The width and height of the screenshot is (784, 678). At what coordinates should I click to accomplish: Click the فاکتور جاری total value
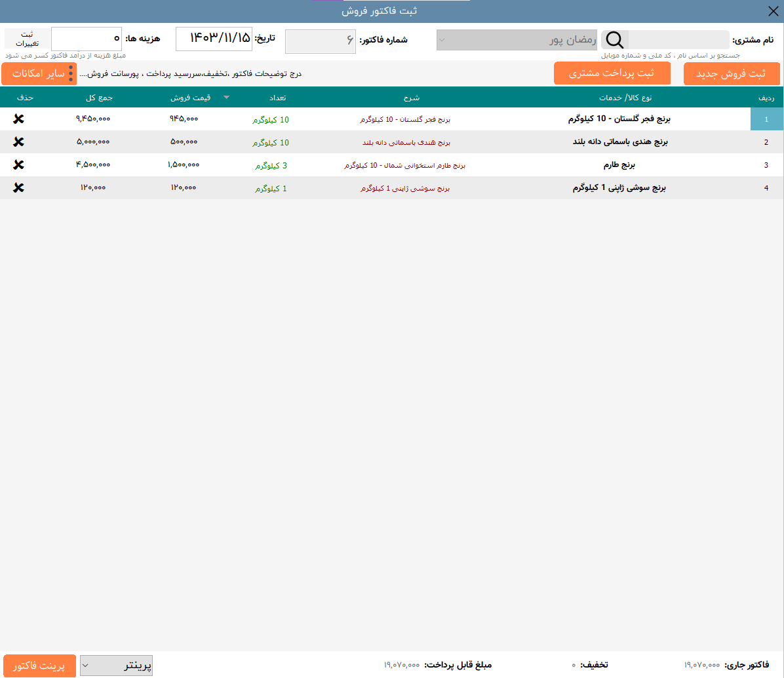tap(702, 666)
